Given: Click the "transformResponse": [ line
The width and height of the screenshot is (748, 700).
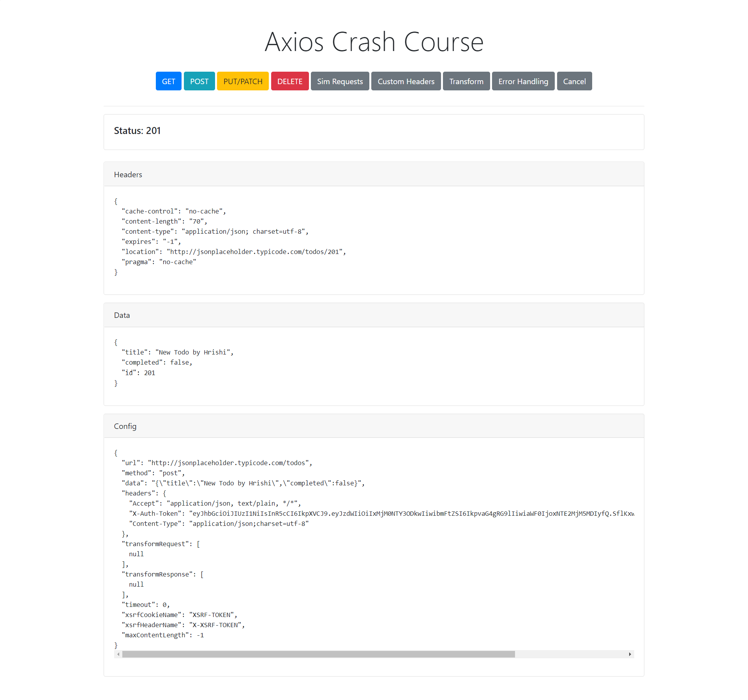Looking at the screenshot, I should [163, 574].
